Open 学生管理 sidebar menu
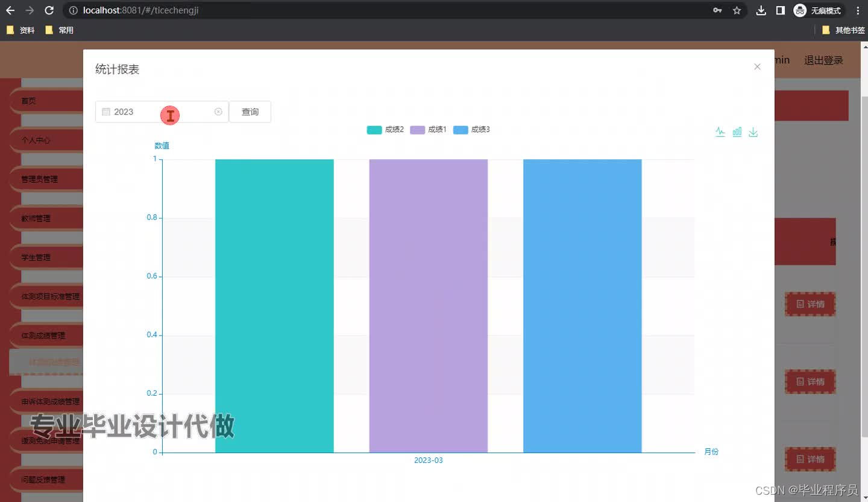The height and width of the screenshot is (502, 868). (46, 257)
